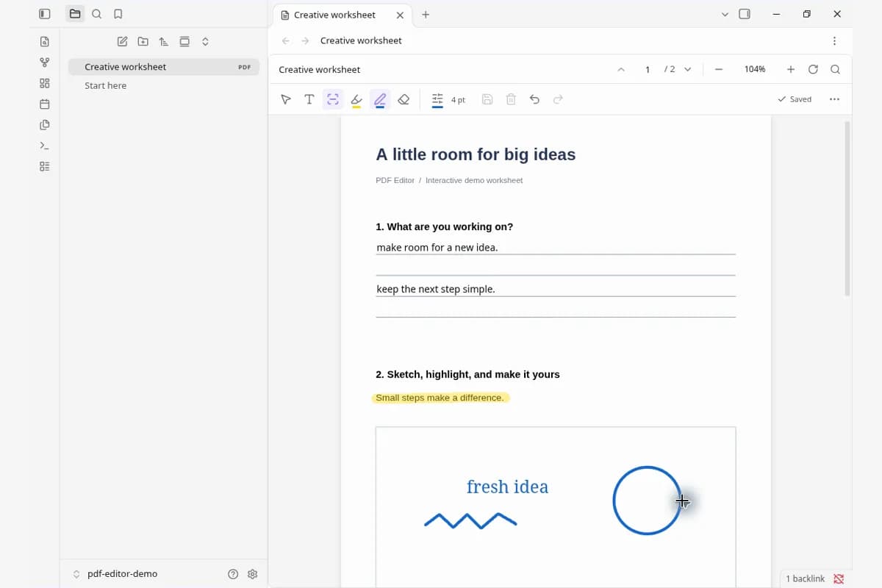The width and height of the screenshot is (882, 588).
Task: Click the 'fresh idea' text annotation
Action: point(507,487)
